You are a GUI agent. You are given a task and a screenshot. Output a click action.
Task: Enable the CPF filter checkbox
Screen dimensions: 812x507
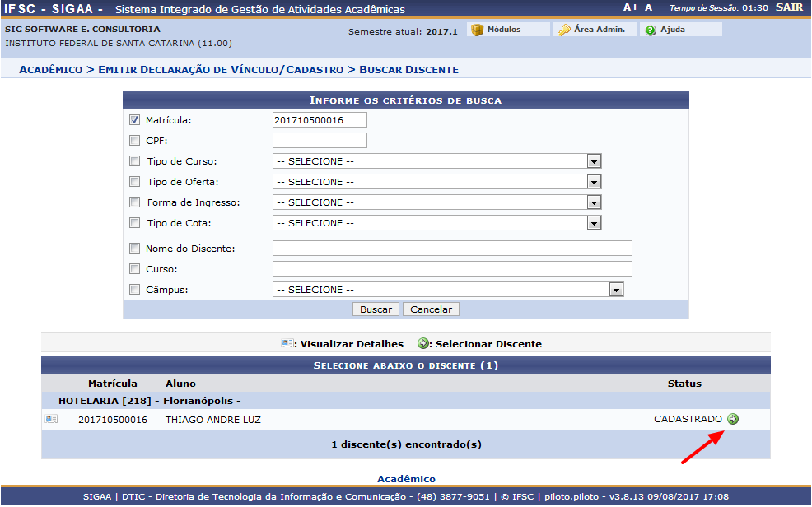point(135,141)
